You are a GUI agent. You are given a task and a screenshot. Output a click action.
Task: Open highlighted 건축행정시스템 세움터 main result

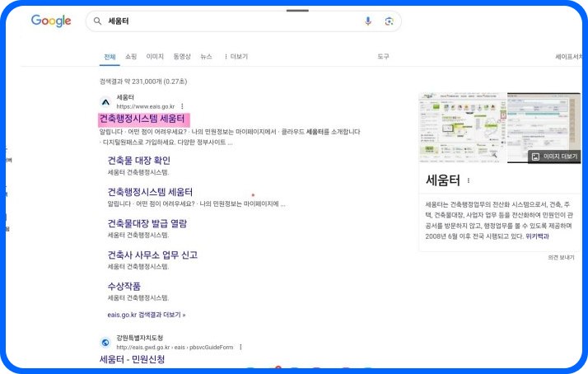(x=142, y=119)
